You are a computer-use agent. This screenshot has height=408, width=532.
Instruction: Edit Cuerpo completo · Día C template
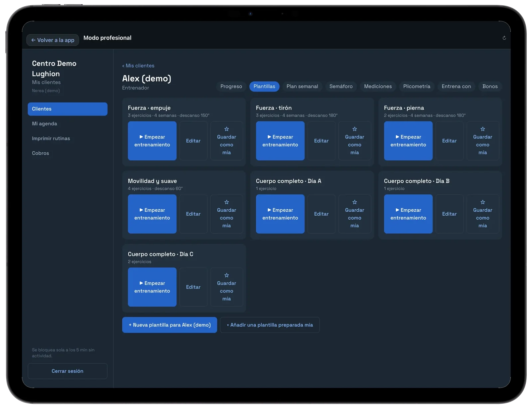click(193, 287)
